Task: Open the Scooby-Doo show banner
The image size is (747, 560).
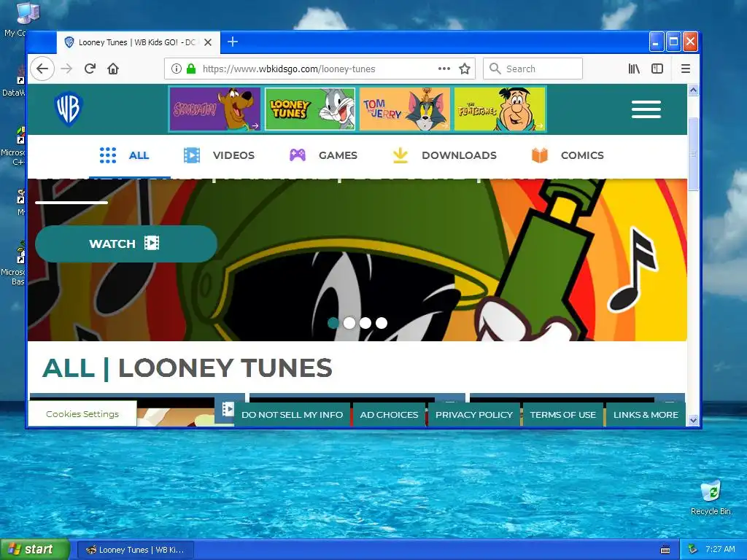Action: pyautogui.click(x=215, y=109)
